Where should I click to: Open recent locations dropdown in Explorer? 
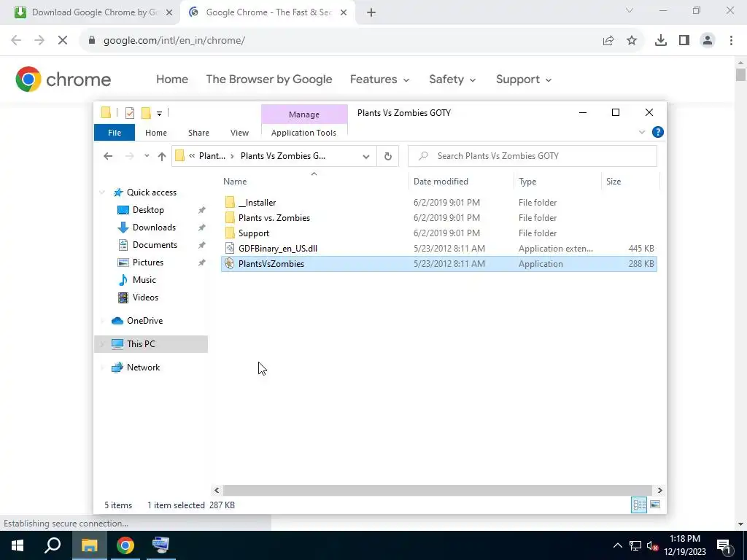[x=147, y=156]
